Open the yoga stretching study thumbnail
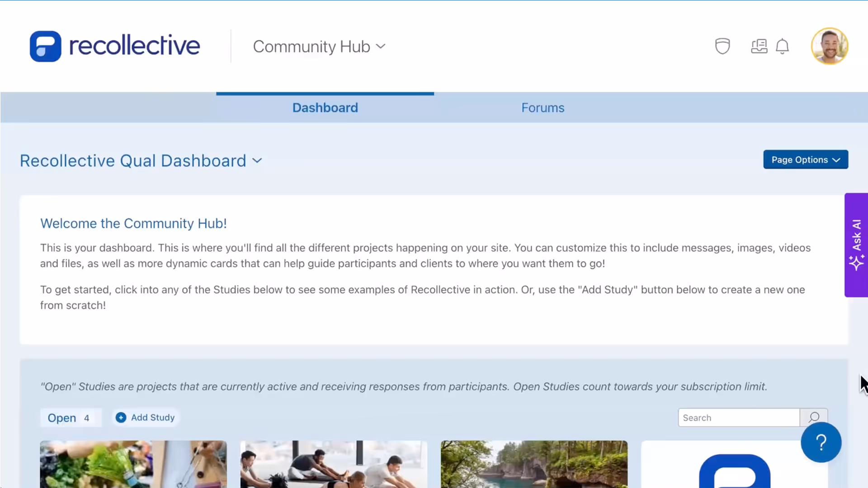This screenshot has height=488, width=868. tap(333, 464)
